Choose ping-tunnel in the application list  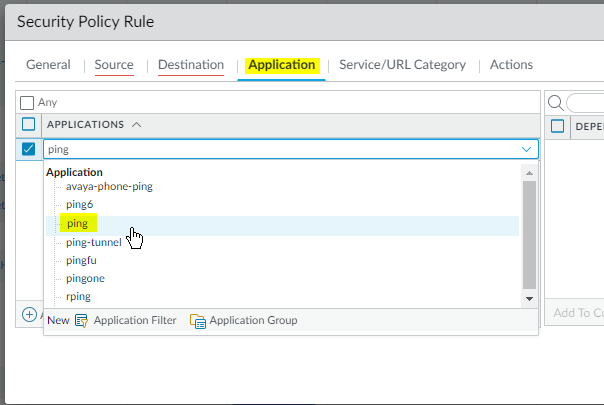click(x=94, y=242)
